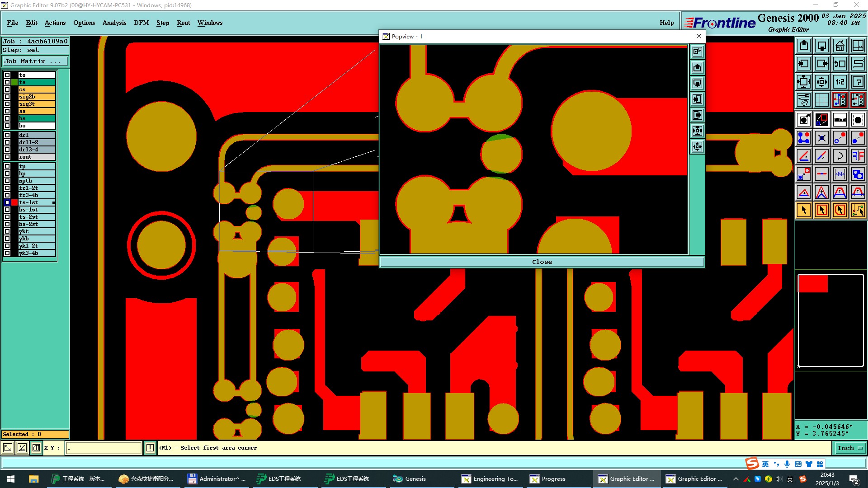The width and height of the screenshot is (868, 488).
Task: Click the pan up arrow icon
Action: pyautogui.click(x=804, y=46)
